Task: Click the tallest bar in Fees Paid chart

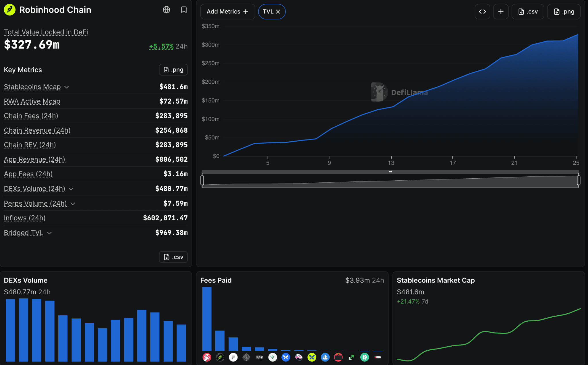Action: click(207, 319)
